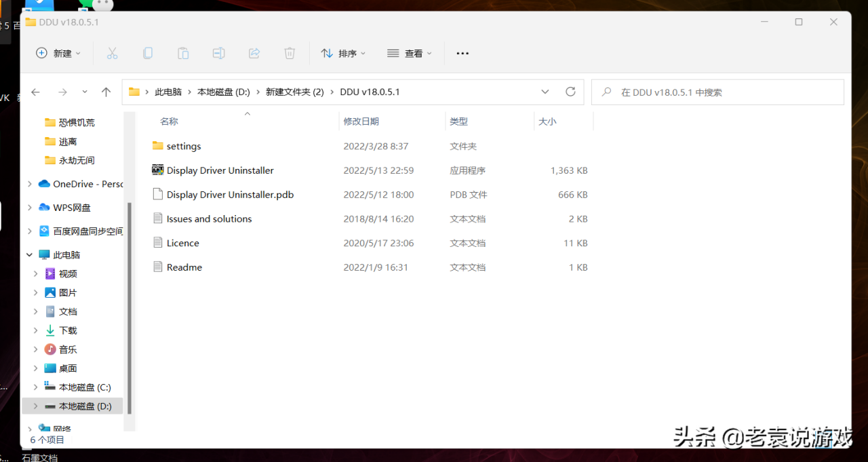Viewport: 868px width, 462px height.
Task: Select the Licence text file
Action: click(182, 243)
